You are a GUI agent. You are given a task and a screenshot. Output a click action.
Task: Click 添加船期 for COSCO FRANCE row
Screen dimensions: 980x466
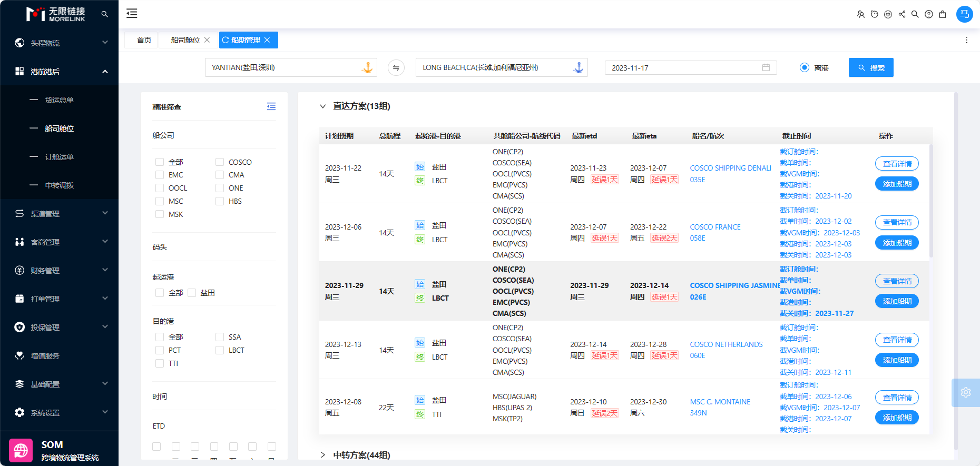click(x=897, y=243)
